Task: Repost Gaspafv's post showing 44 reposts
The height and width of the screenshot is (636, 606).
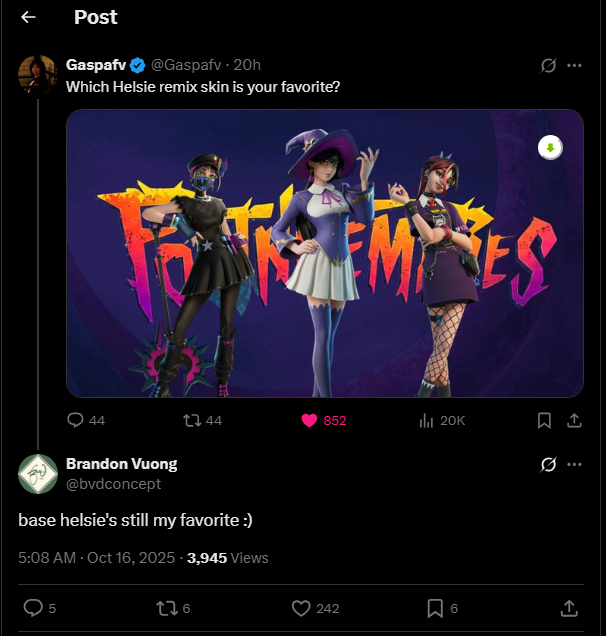Action: [202, 420]
